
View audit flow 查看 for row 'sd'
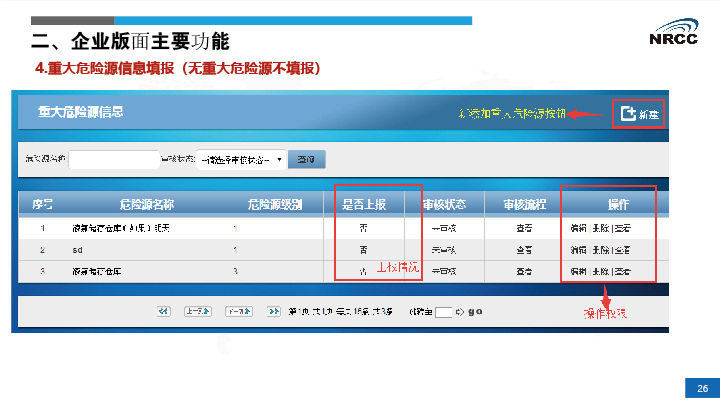[x=521, y=250]
